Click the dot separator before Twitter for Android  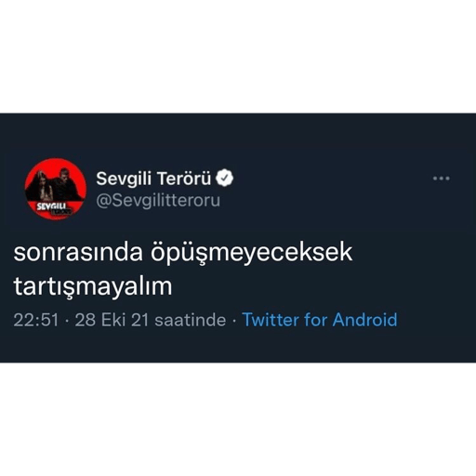click(x=234, y=320)
